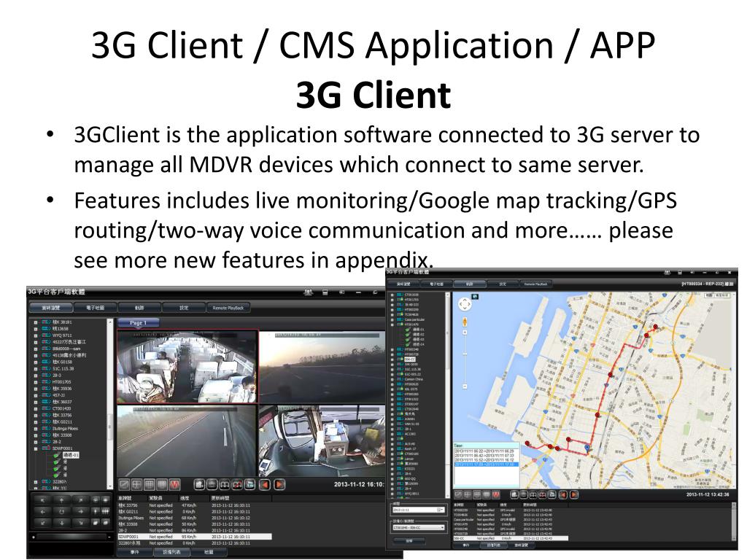Image resolution: width=747 pixels, height=560 pixels.
Task: Click snapshot icon in map window toolbar
Action: coord(514,495)
